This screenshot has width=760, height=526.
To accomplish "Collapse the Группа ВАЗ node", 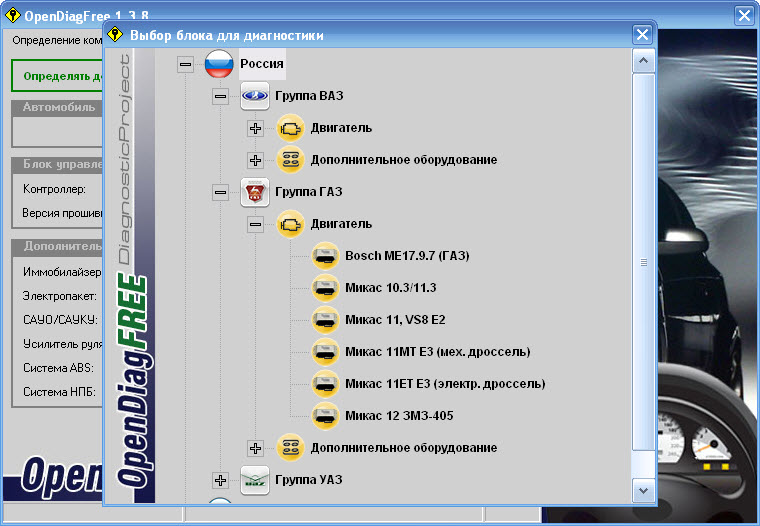I will click(x=221, y=96).
